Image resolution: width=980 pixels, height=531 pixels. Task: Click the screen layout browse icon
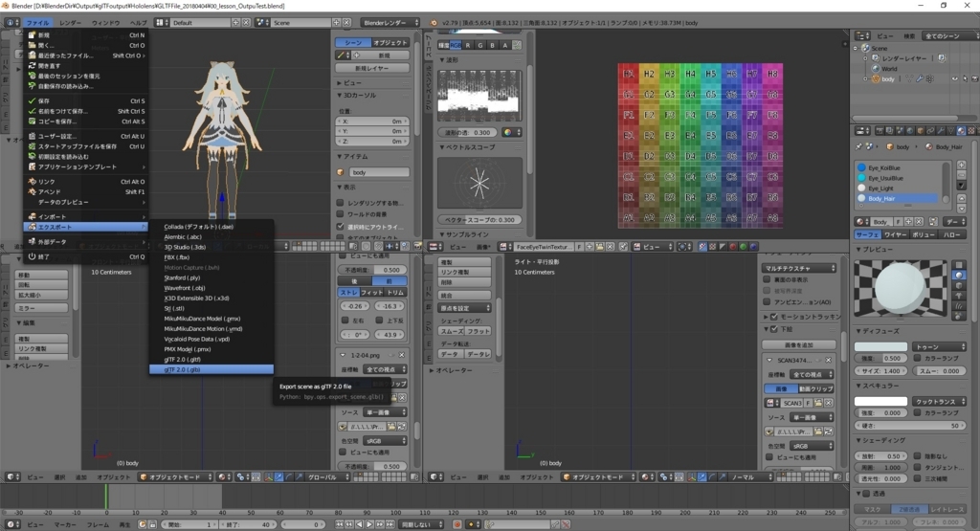[x=161, y=23]
